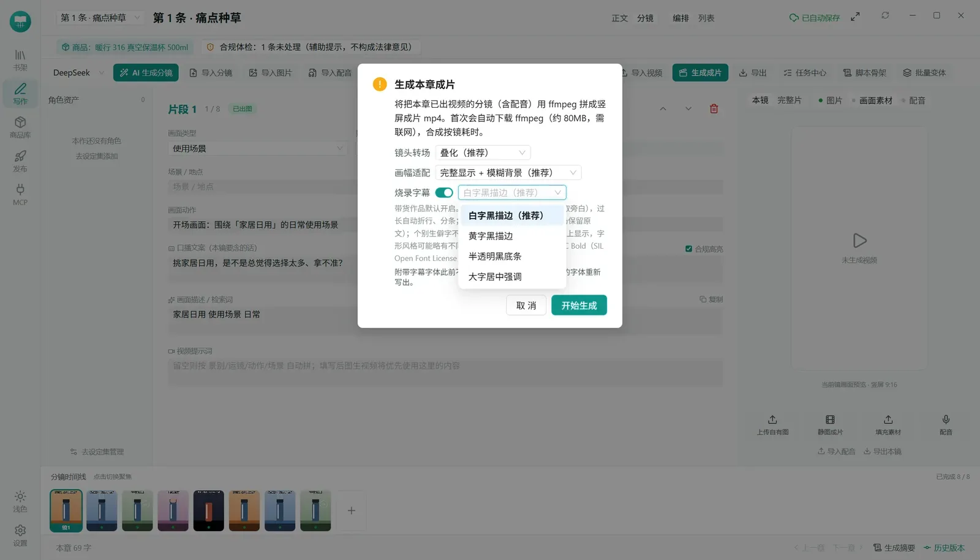Click the 填充素材 upload icon
This screenshot has height=560, width=980.
click(x=888, y=425)
